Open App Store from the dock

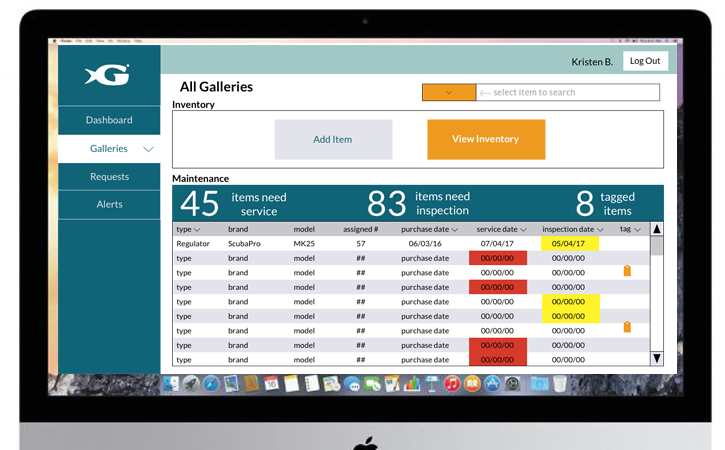coord(492,384)
